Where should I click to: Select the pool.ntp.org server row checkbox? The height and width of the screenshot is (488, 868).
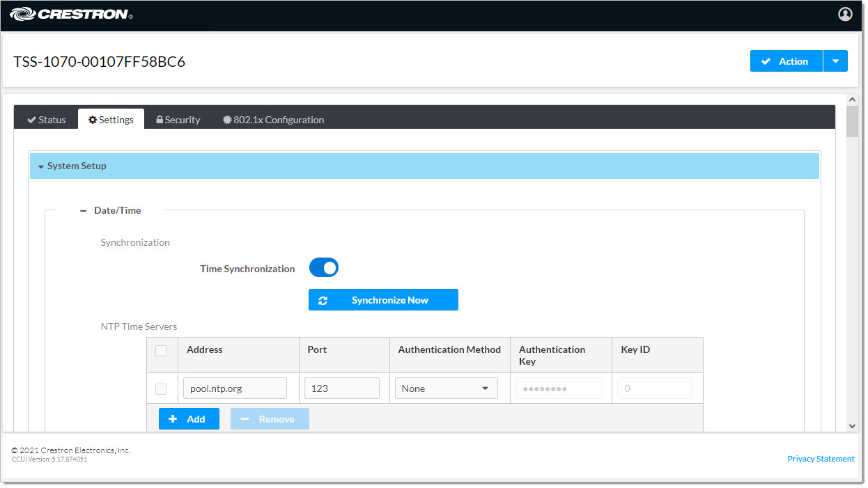tap(161, 388)
